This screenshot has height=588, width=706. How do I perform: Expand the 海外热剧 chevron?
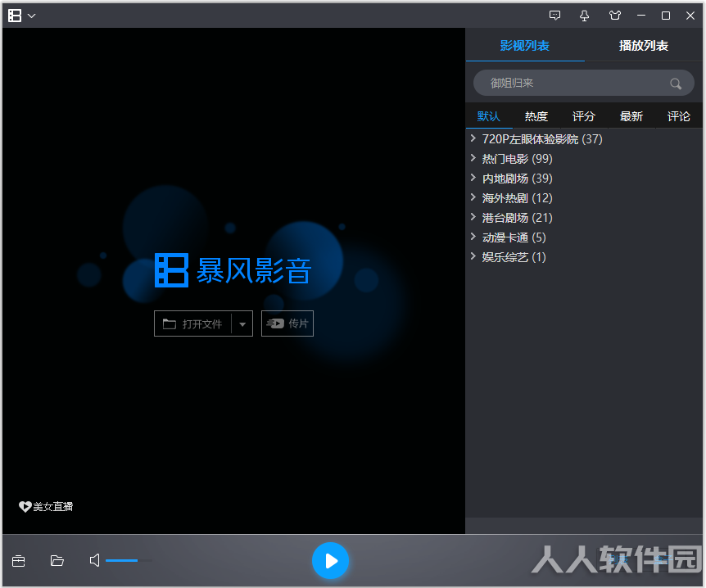(473, 197)
